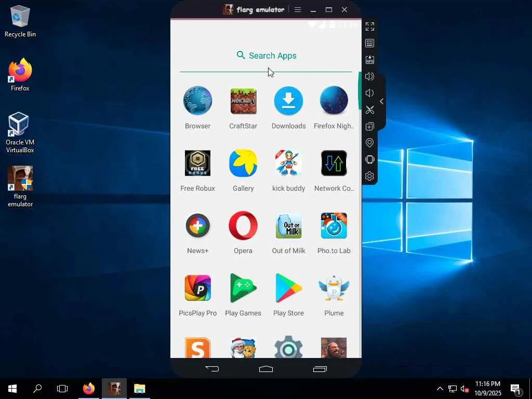
Task: Open the bearded man game icon
Action: [x=334, y=348]
